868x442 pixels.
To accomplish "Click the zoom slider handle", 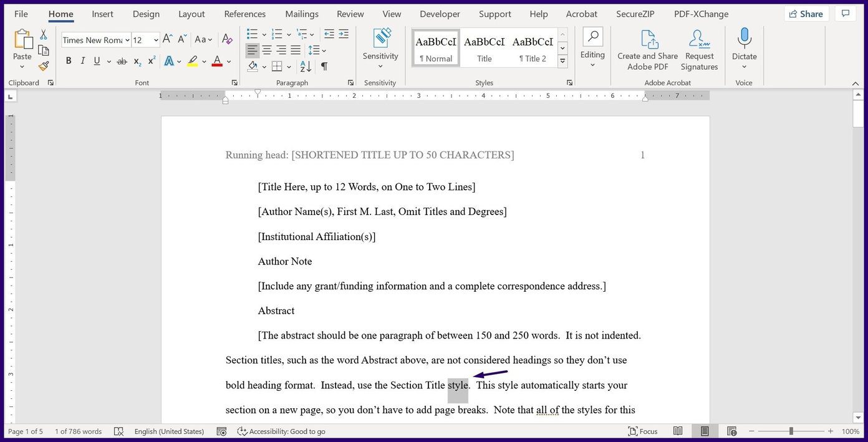I will click(x=791, y=431).
